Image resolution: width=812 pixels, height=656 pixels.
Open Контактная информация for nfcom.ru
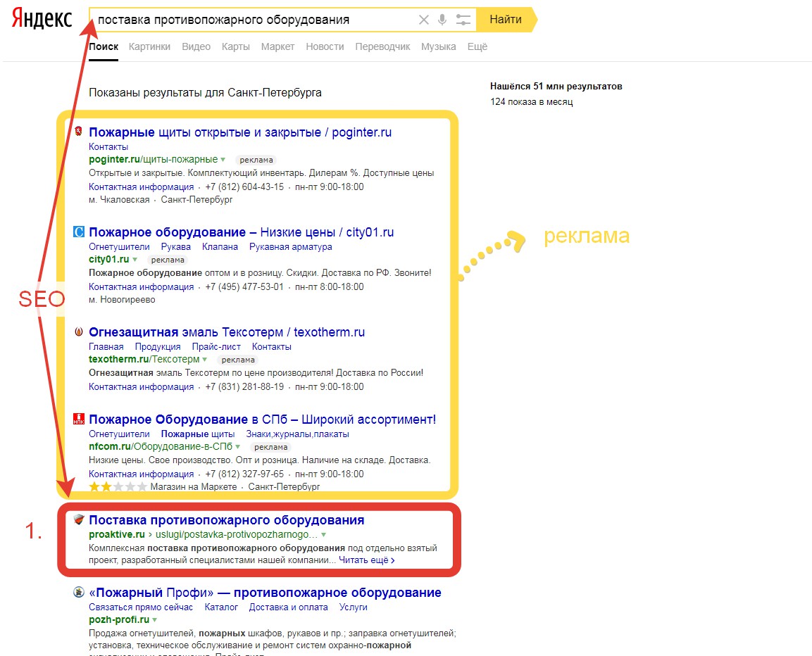pyautogui.click(x=141, y=474)
